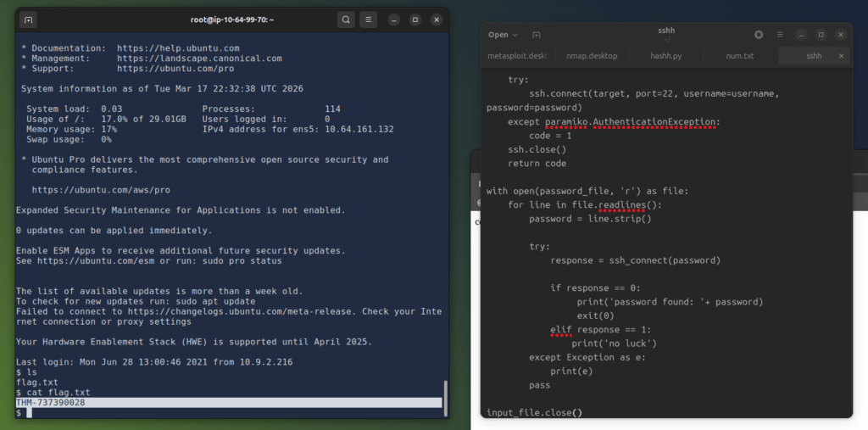Create a new document in text editor
Screen dimensions: 868x430
pyautogui.click(x=536, y=35)
